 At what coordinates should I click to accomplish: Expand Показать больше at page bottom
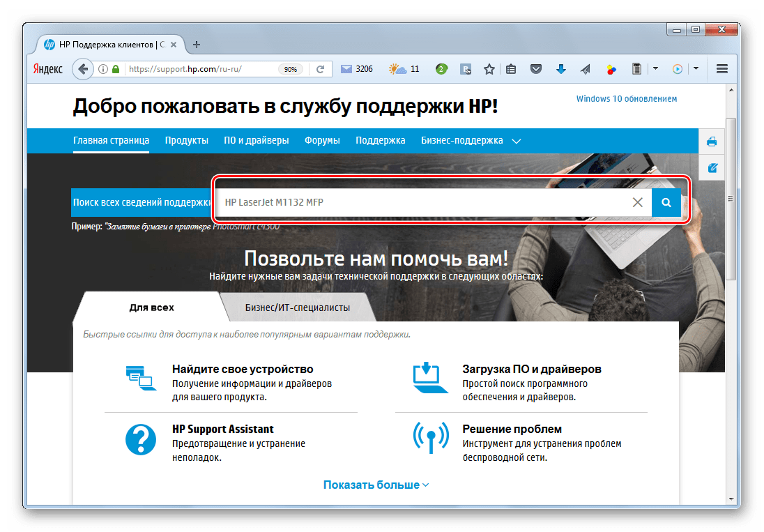point(376,484)
